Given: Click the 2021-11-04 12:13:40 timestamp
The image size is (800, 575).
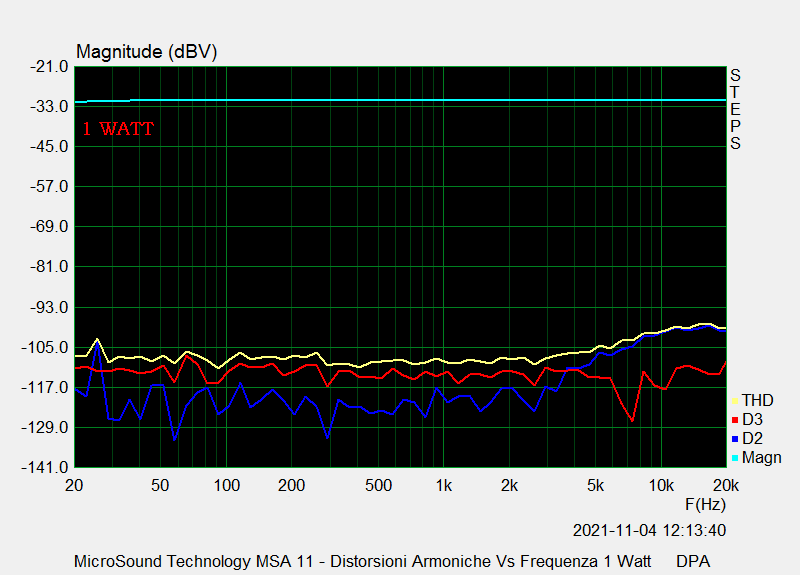Looking at the screenshot, I should click(649, 531).
